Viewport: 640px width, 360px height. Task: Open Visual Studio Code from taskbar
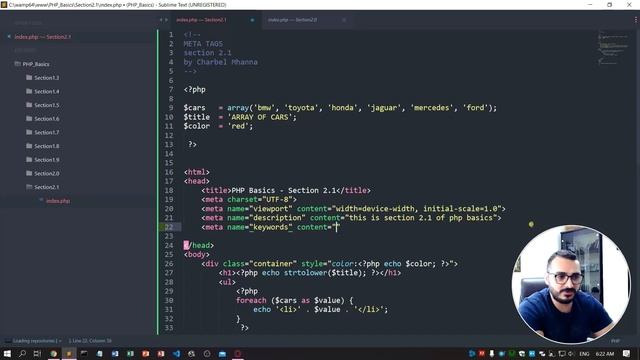click(176, 353)
